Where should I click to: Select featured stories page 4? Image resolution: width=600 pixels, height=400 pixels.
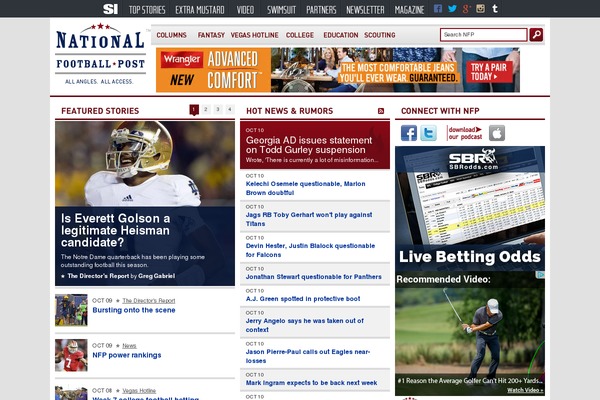230,109
